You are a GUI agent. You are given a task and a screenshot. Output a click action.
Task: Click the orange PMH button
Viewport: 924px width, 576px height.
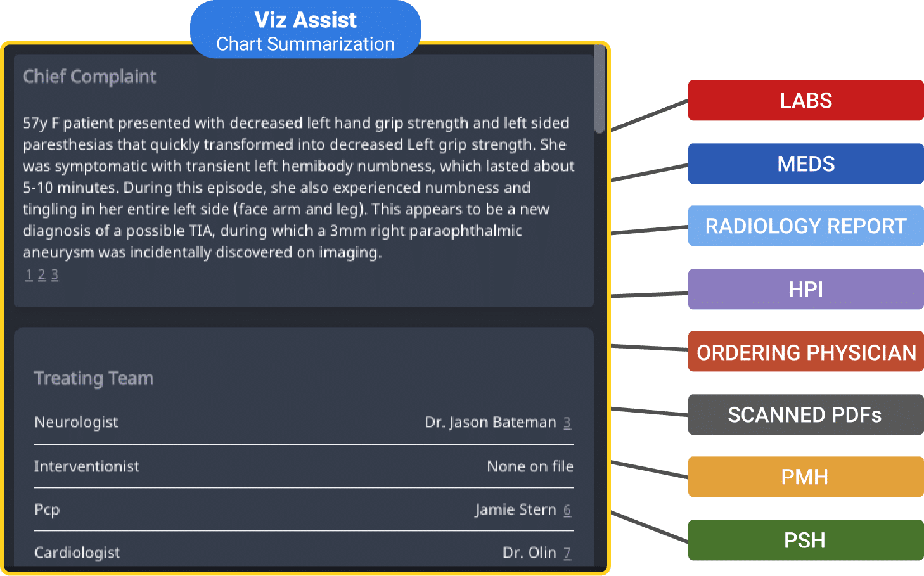pos(805,477)
